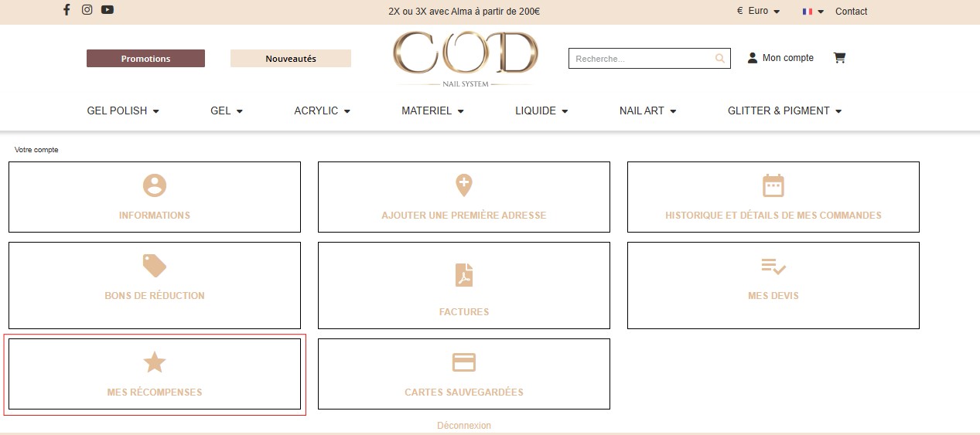Click the search magnifier icon
The height and width of the screenshot is (435, 980).
click(719, 59)
